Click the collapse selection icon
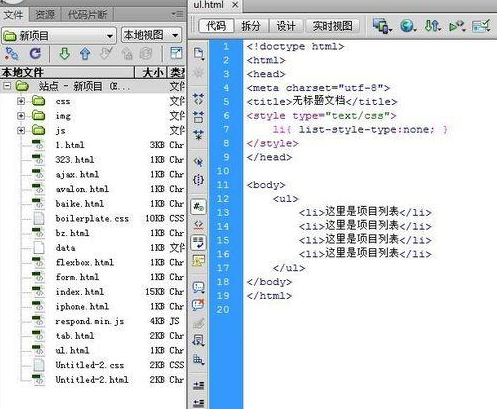 point(199,117)
